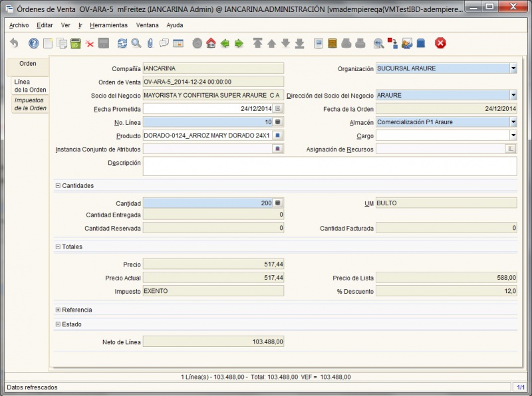Image resolution: width=532 pixels, height=396 pixels.
Task: Click the 'Datos refrescados' status message
Action: pyautogui.click(x=32, y=387)
